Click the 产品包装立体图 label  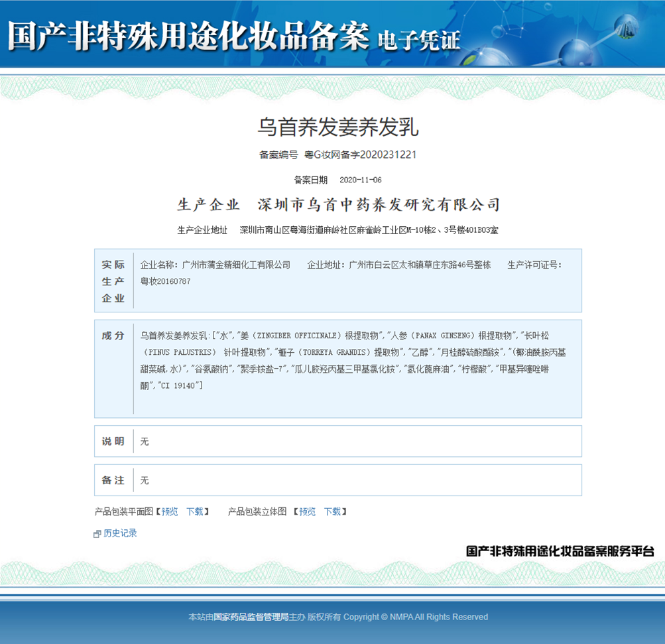[257, 511]
